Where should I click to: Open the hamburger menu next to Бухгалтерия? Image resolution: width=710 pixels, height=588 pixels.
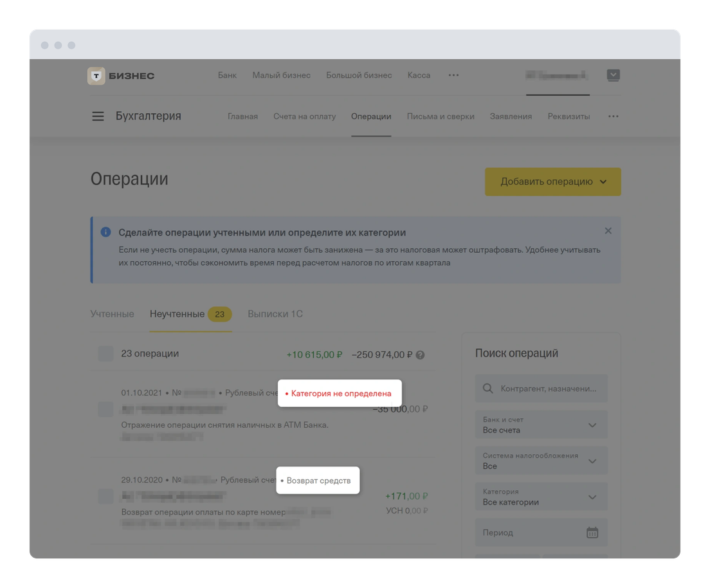tap(98, 116)
